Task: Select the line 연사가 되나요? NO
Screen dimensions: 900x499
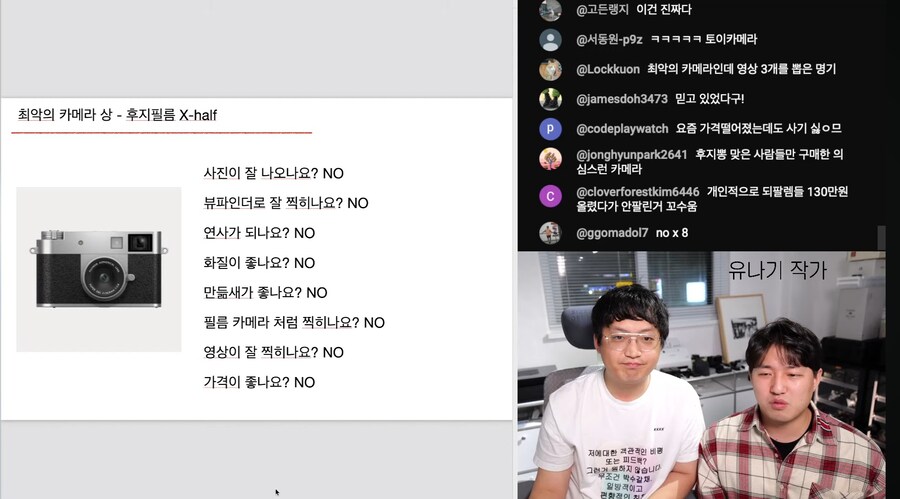Action: 259,233
